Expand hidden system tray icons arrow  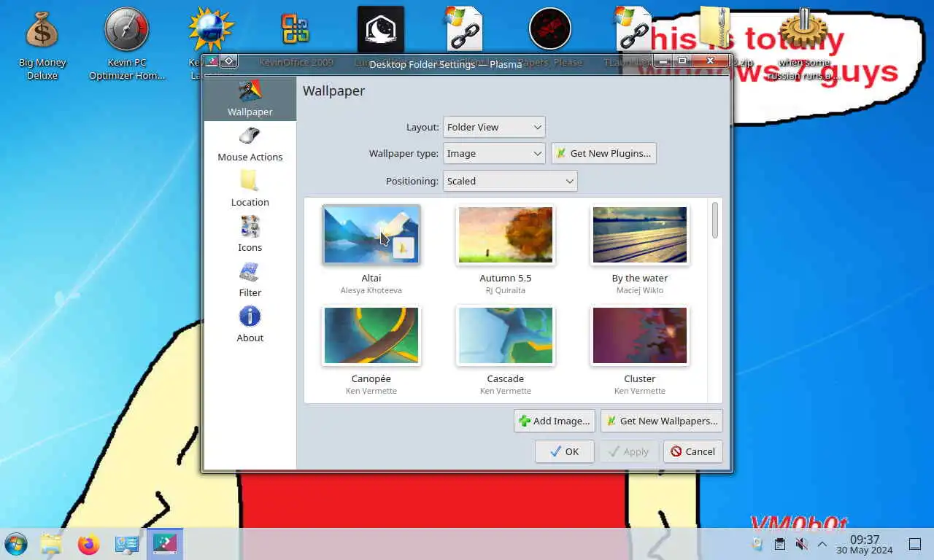click(x=822, y=544)
